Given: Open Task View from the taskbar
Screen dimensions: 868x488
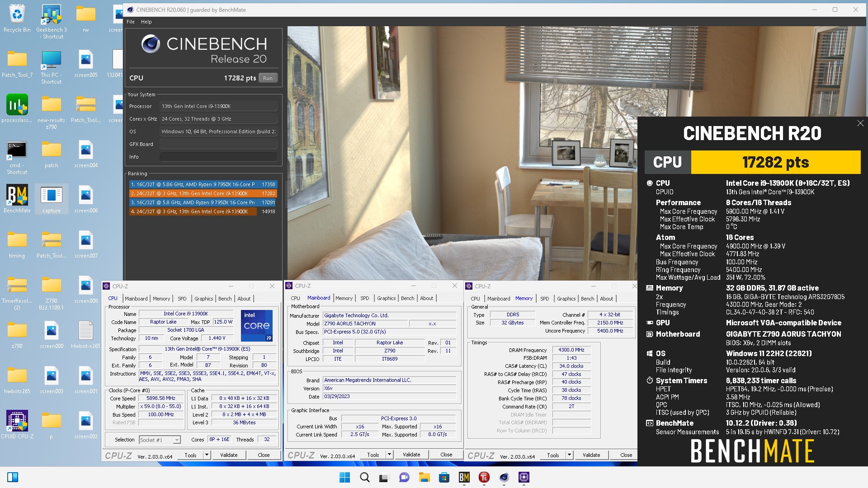Looking at the screenshot, I should [384, 477].
